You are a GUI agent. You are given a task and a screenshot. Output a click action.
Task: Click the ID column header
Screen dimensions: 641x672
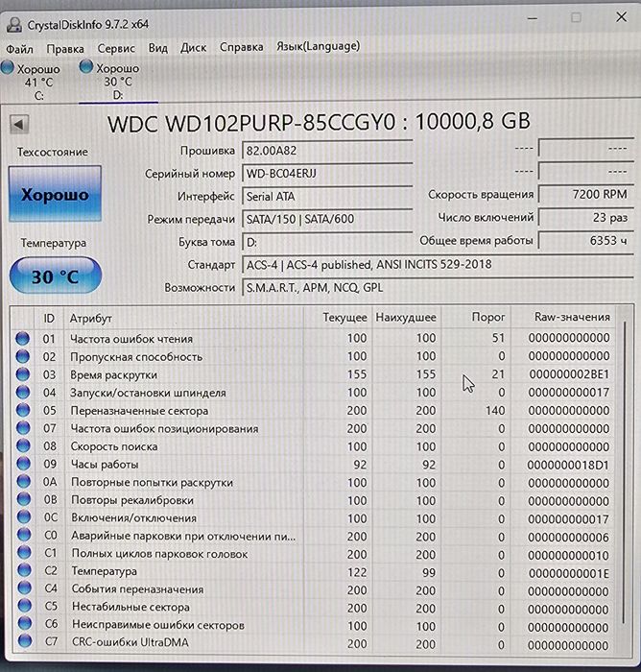[49, 318]
